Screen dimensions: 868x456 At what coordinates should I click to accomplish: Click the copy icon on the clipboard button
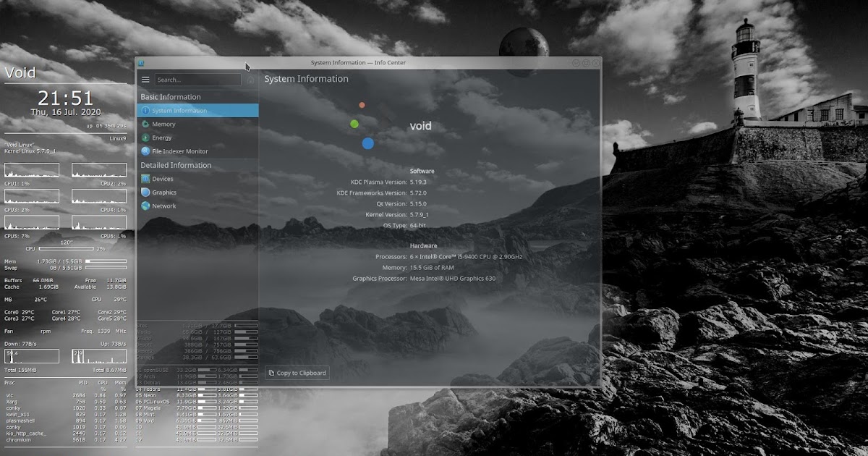click(x=271, y=373)
